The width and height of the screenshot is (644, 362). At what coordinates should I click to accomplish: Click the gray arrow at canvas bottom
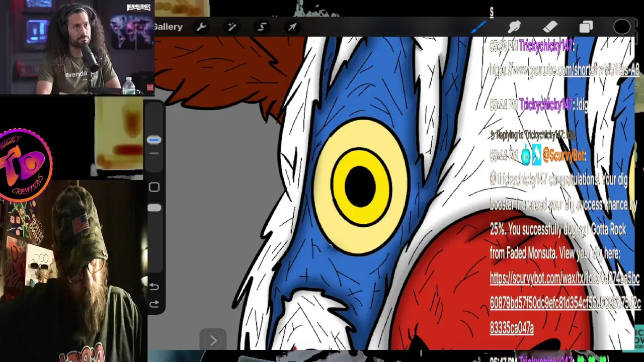(213, 340)
